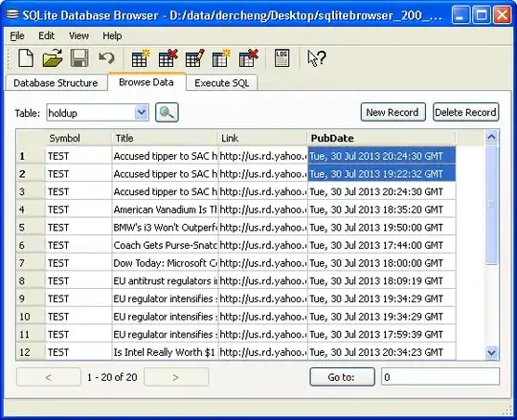
Task: Expand the holdup table dropdown
Action: click(x=142, y=113)
